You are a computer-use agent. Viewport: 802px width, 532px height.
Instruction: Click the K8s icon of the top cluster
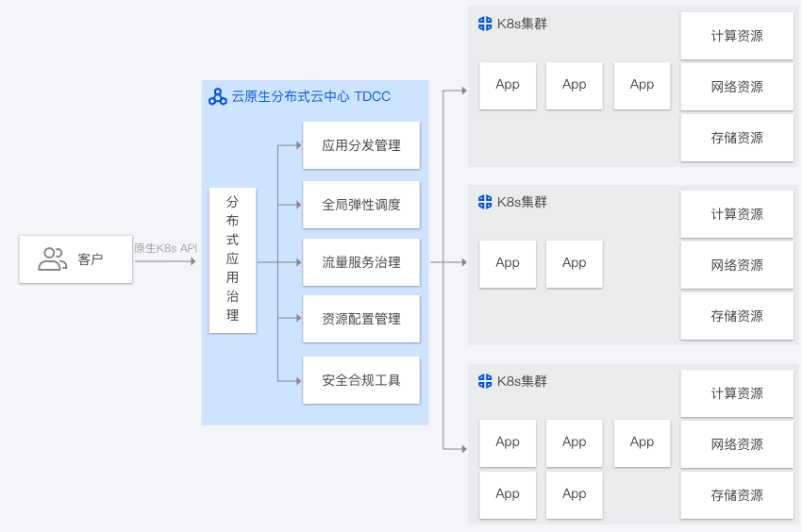[485, 24]
